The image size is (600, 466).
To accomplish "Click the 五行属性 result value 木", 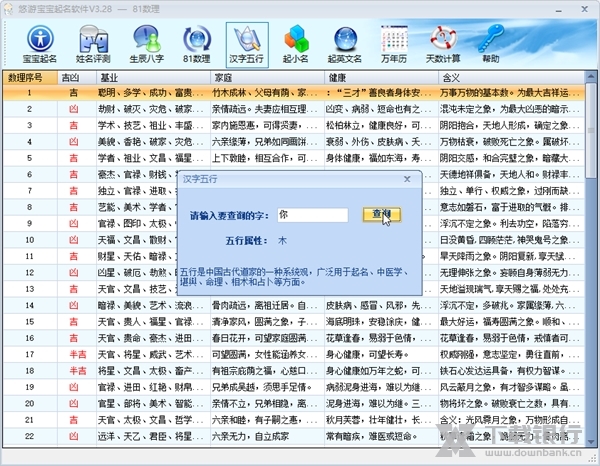I will click(x=282, y=241).
